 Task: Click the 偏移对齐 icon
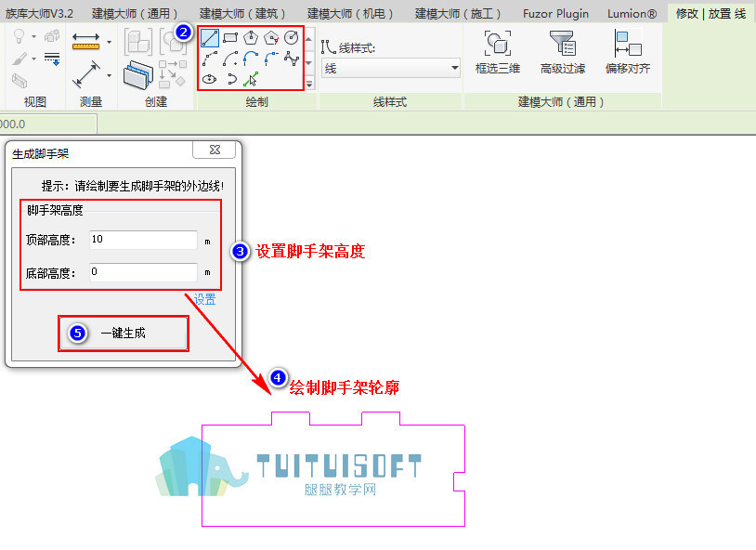[x=628, y=44]
